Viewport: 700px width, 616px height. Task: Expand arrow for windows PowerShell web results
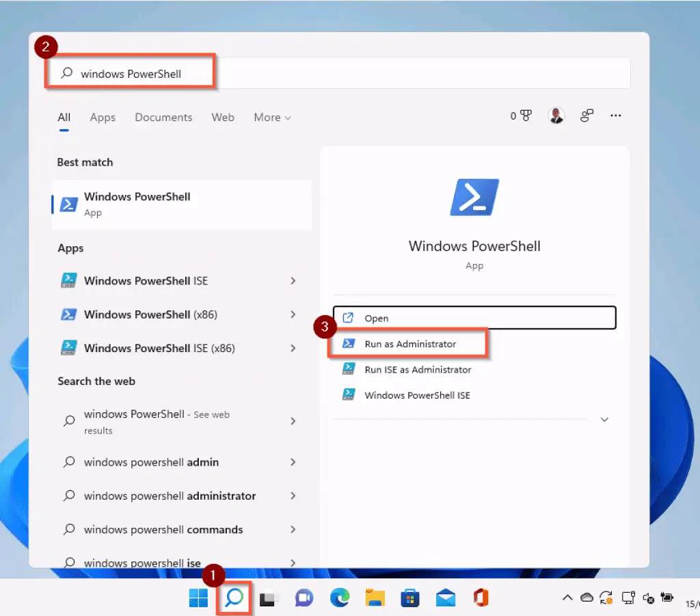(293, 421)
